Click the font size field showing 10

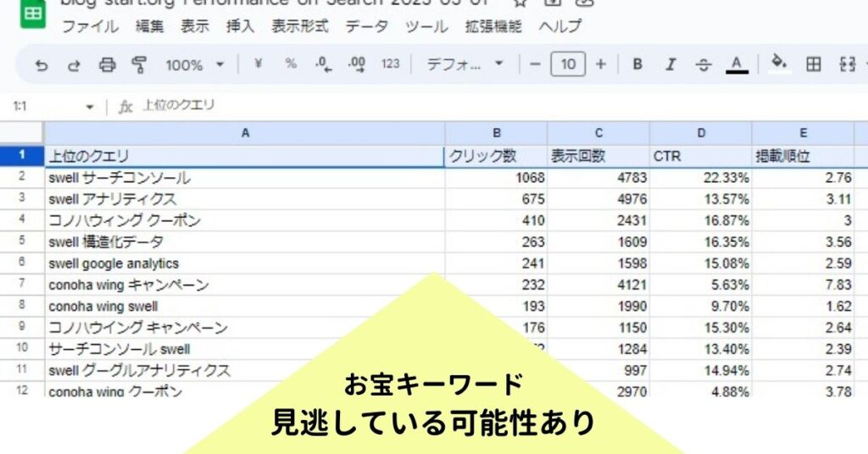(568, 64)
